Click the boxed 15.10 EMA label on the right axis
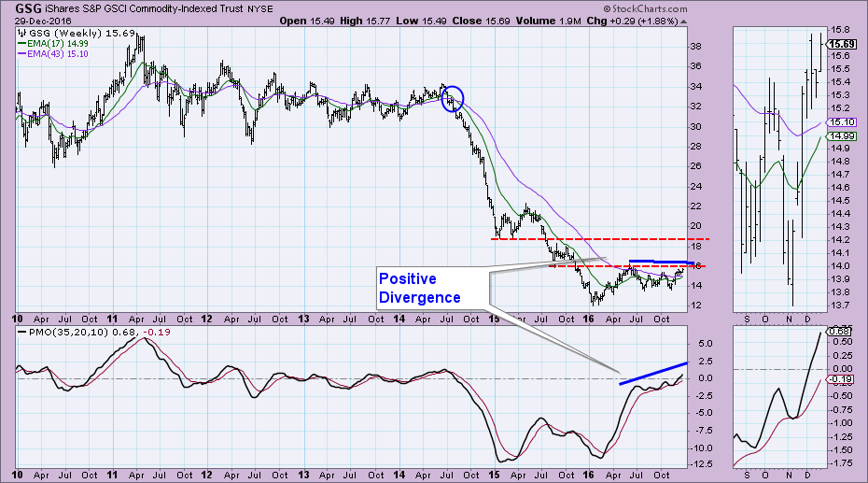The height and width of the screenshot is (483, 868). point(842,122)
